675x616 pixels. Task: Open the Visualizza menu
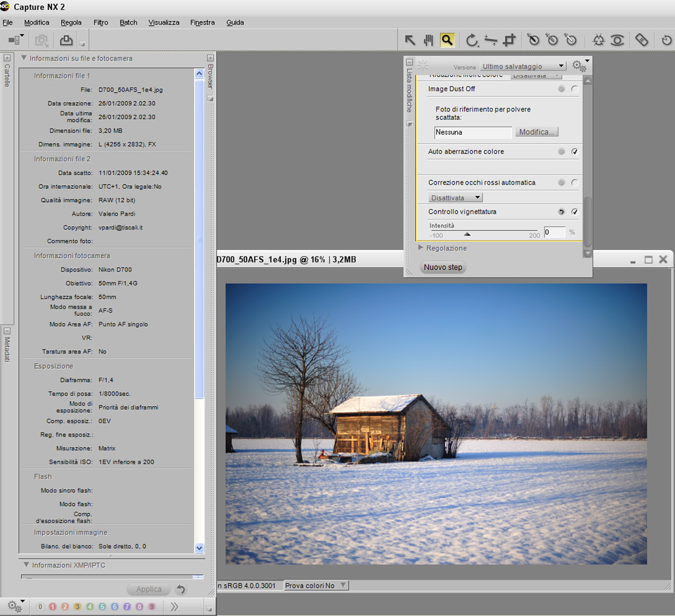click(163, 22)
